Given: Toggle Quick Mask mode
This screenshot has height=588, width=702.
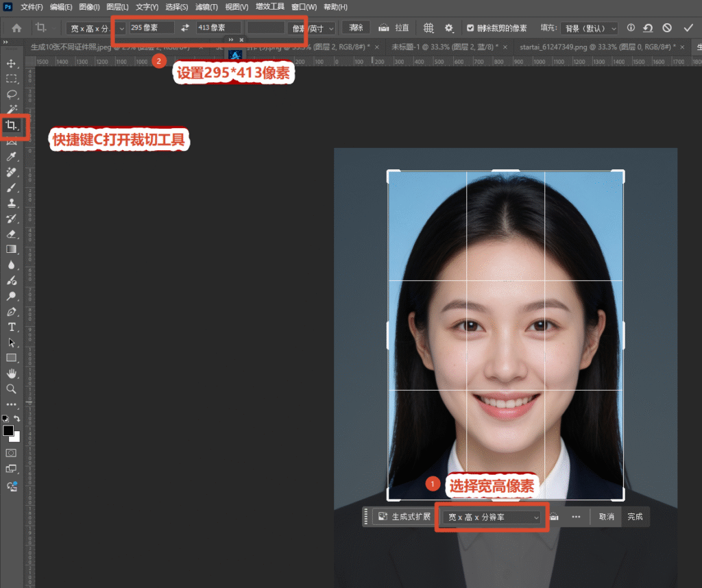Looking at the screenshot, I should (x=11, y=453).
